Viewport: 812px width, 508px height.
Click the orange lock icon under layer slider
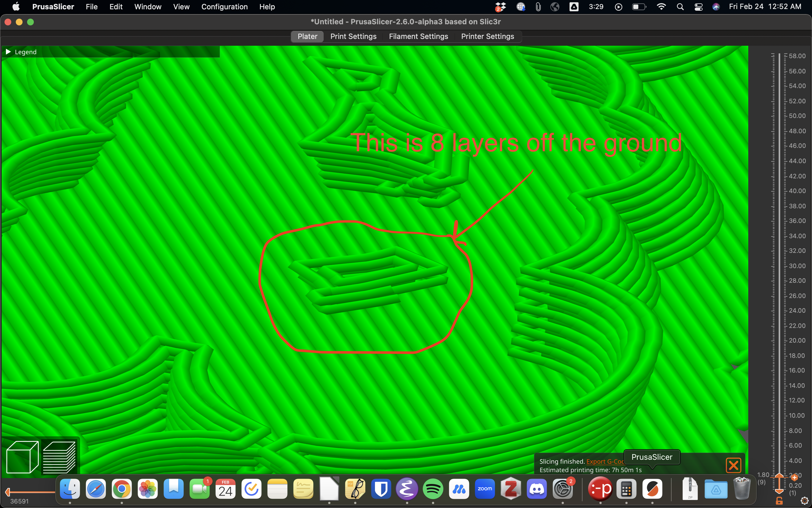pyautogui.click(x=779, y=501)
